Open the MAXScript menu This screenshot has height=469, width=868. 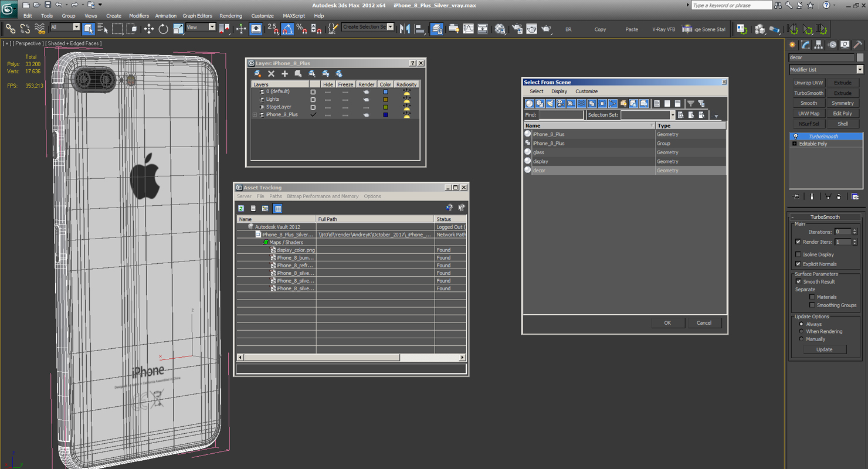click(294, 16)
